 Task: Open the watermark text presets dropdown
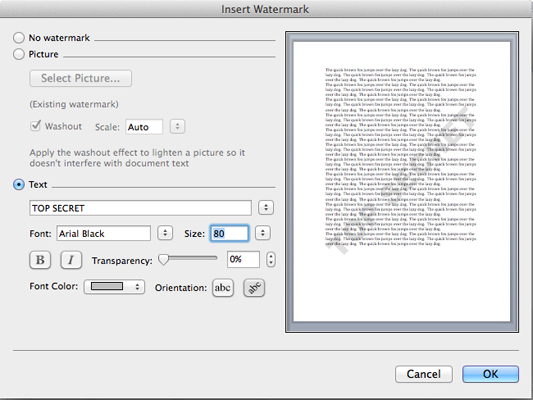[x=266, y=207]
